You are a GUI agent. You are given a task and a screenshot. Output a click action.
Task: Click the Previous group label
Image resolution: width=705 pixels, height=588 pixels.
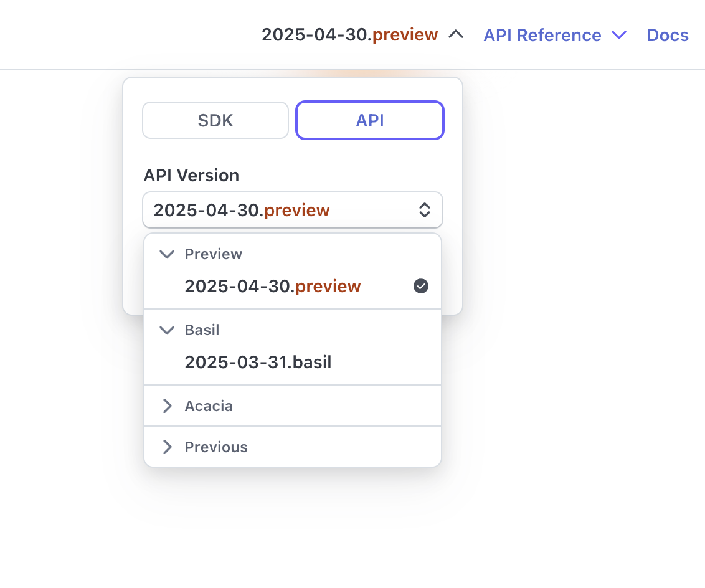point(216,447)
